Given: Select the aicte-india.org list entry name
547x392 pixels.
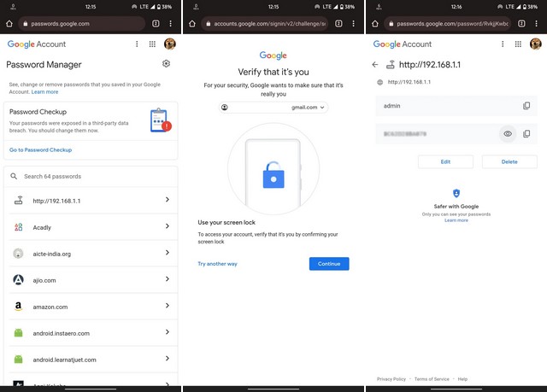Looking at the screenshot, I should [x=51, y=254].
